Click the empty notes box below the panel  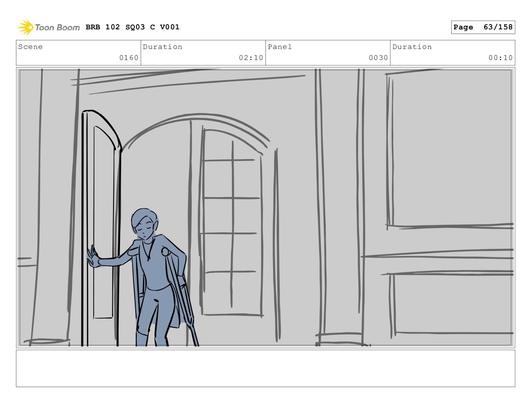coord(266,368)
